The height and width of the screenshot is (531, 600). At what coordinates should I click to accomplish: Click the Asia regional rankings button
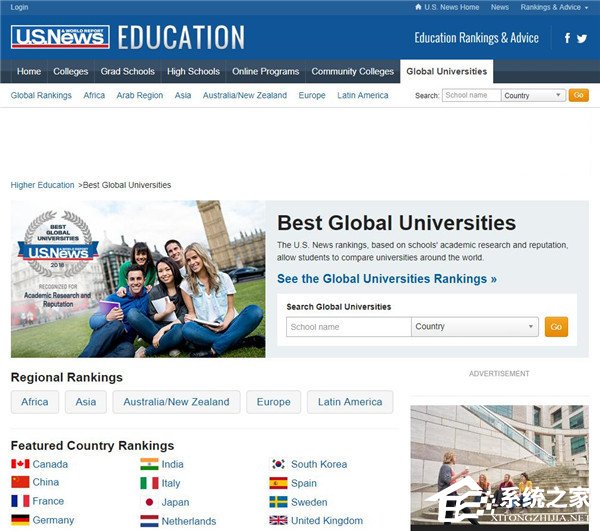coord(86,402)
